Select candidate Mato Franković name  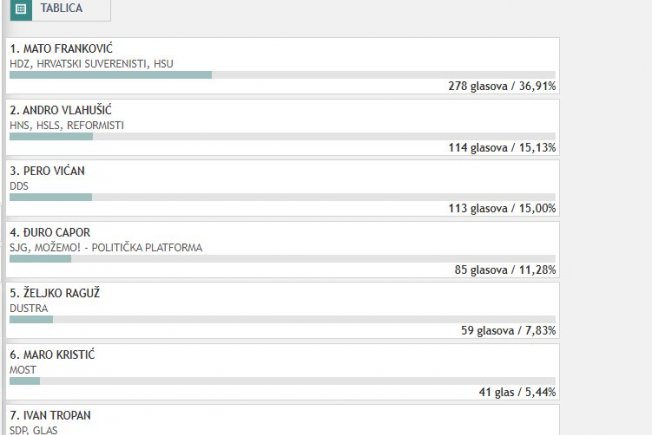(x=61, y=49)
